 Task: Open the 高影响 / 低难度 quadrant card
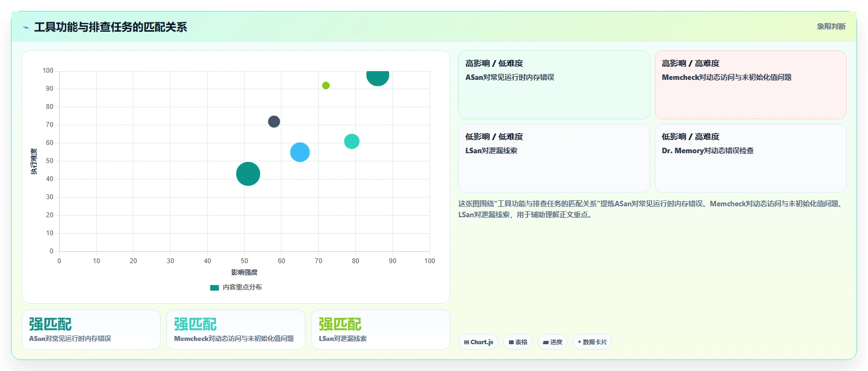pos(554,85)
